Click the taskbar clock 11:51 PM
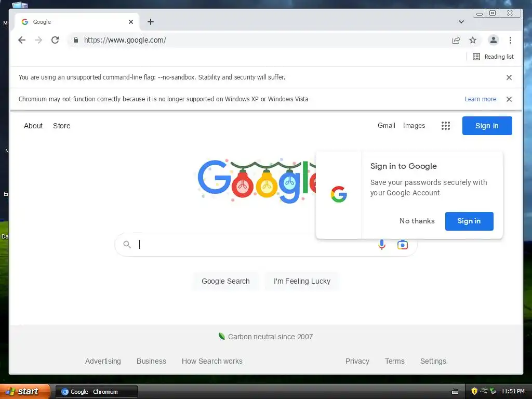 pos(513,392)
